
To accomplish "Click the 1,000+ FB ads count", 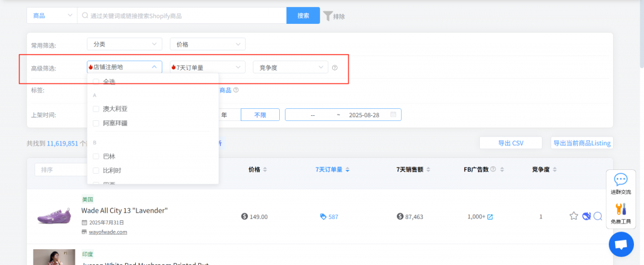I will pos(477,217).
